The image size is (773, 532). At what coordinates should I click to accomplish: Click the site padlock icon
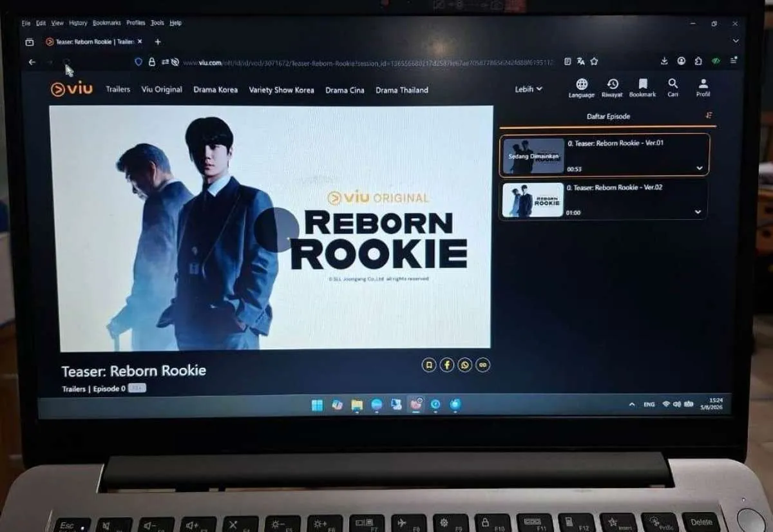click(x=152, y=62)
